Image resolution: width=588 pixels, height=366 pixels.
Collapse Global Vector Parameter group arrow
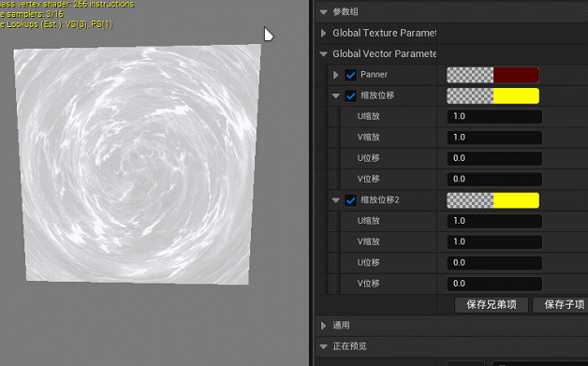click(x=324, y=54)
